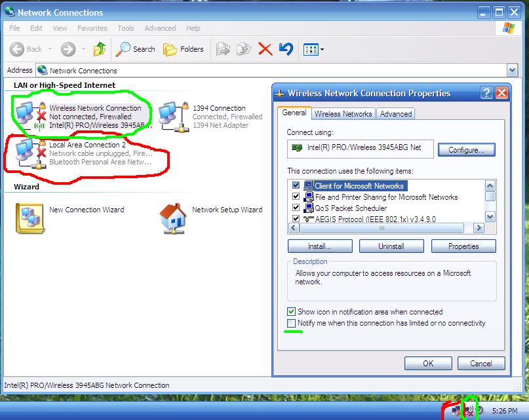Click the dialog's question mark help icon
529x420 pixels.
(486, 93)
